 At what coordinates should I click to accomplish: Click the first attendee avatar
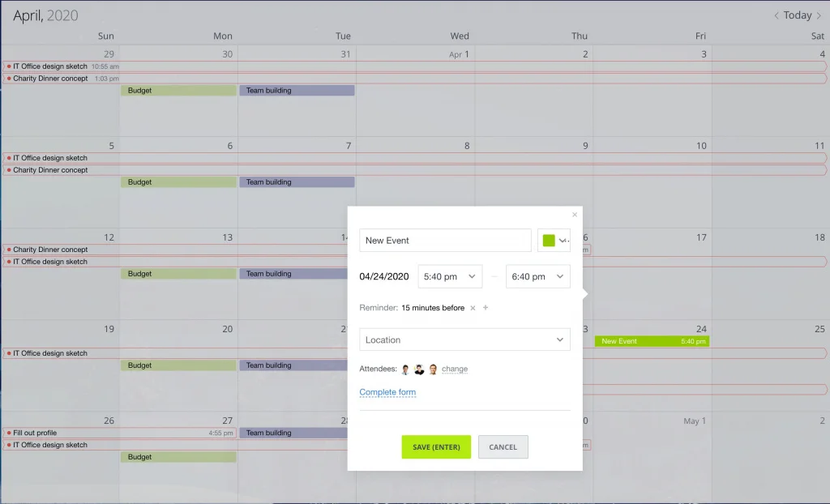(x=405, y=369)
